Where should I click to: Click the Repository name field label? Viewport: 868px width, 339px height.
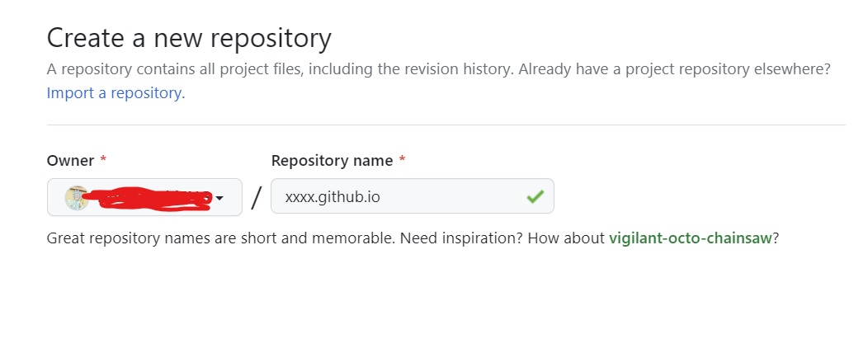tap(333, 160)
